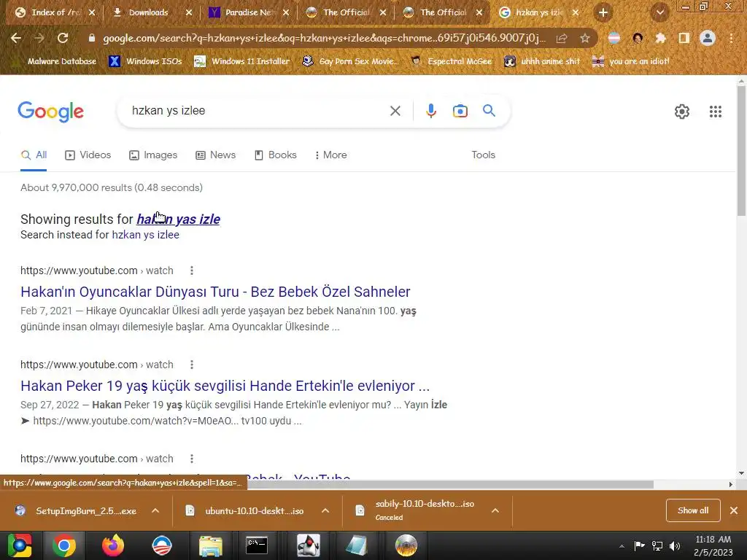The width and height of the screenshot is (747, 560).
Task: Share this page from the address bar
Action: point(562,38)
